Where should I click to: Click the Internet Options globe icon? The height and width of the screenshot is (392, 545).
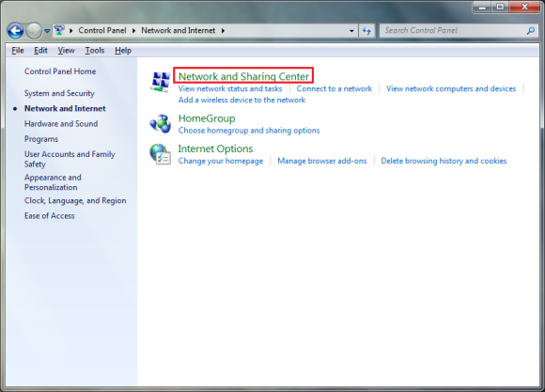tap(161, 154)
